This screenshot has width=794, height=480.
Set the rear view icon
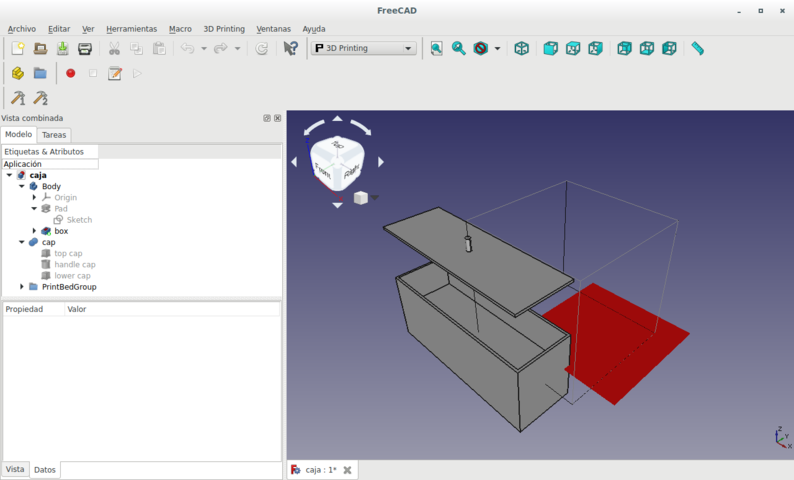pos(624,48)
